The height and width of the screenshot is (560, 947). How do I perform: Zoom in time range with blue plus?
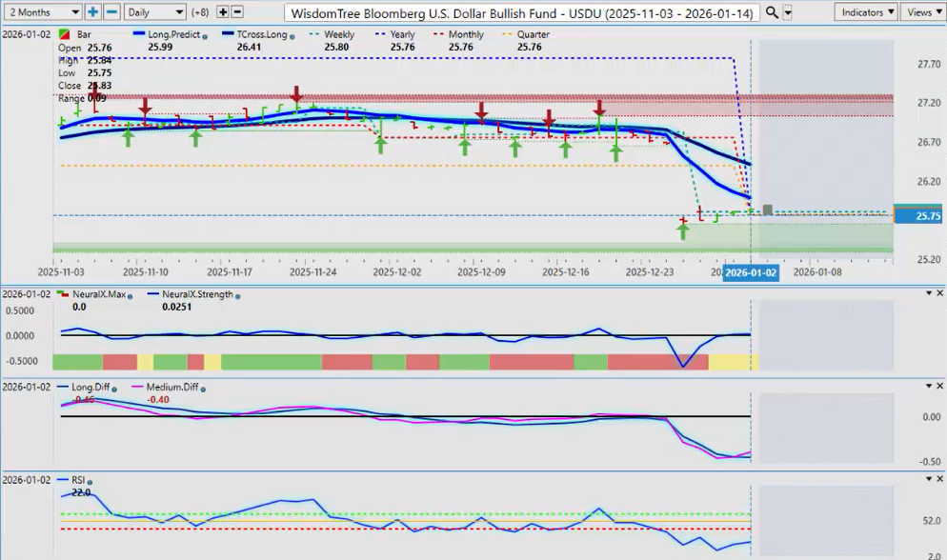[x=92, y=12]
